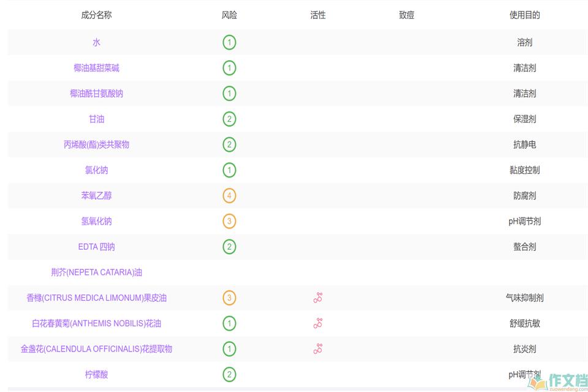
Task: Click the 致痘 column header
Action: pyautogui.click(x=407, y=15)
